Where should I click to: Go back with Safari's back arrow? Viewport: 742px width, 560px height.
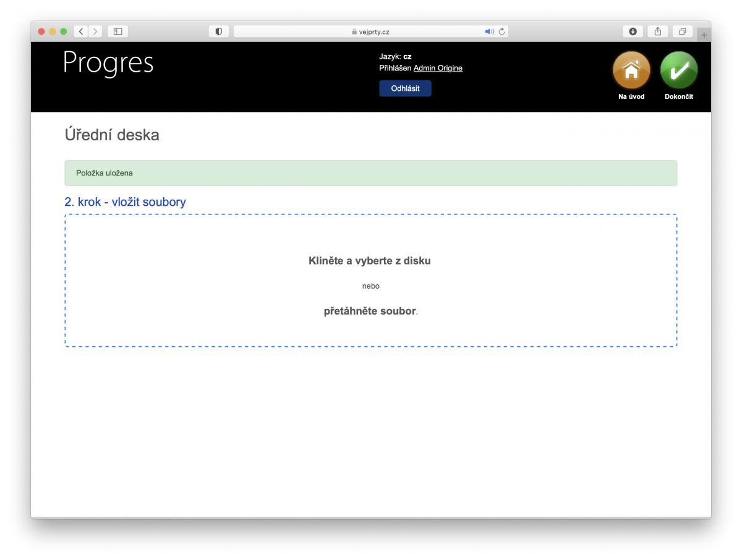point(81,32)
